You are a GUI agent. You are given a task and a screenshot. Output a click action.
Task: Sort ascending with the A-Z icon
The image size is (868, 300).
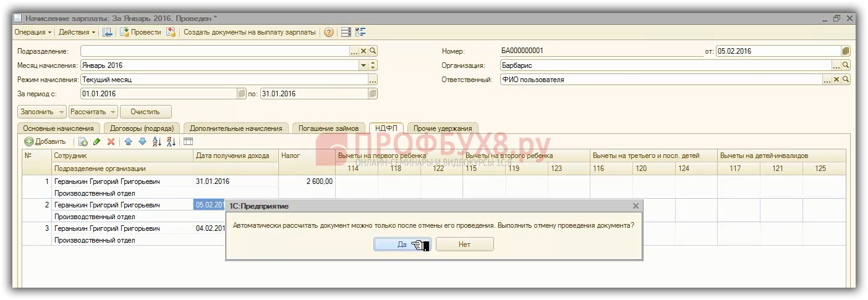click(x=157, y=142)
